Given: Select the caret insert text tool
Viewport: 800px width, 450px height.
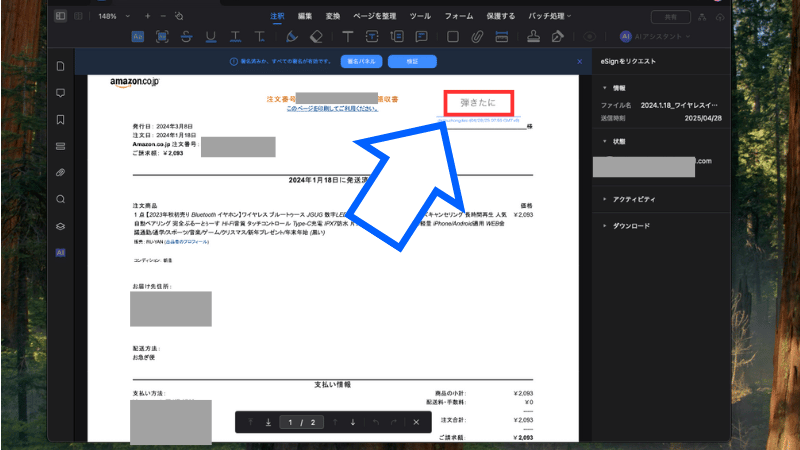Looking at the screenshot, I should coord(260,36).
